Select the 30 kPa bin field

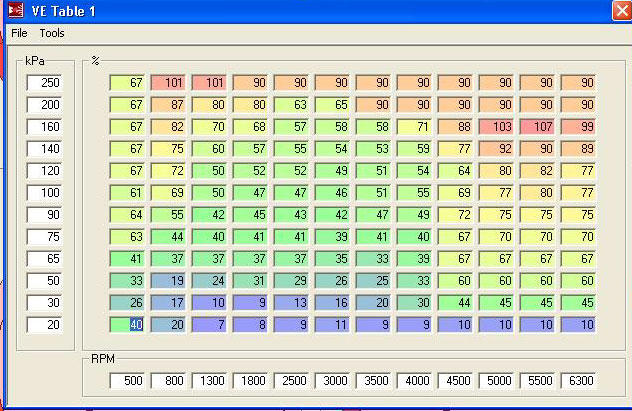click(x=45, y=303)
